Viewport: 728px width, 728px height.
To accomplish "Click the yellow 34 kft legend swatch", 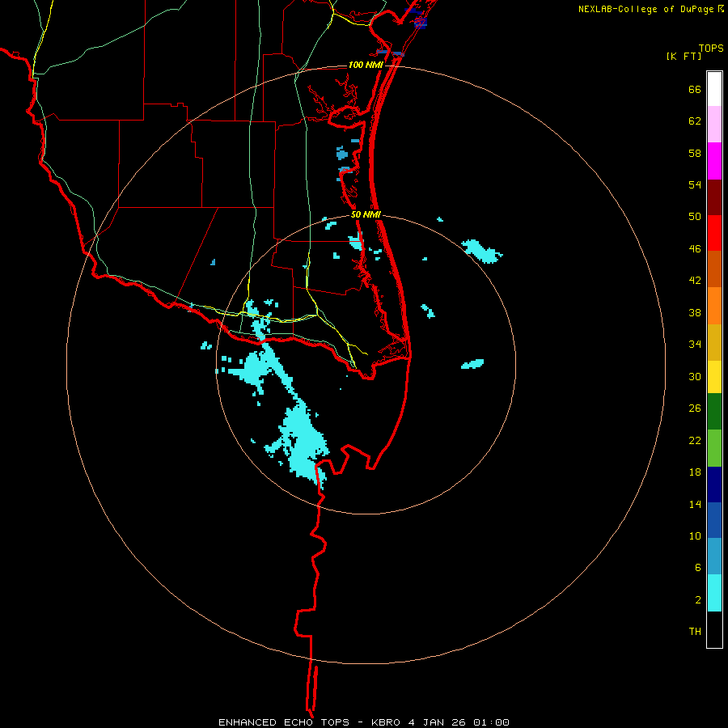I will [x=714, y=377].
